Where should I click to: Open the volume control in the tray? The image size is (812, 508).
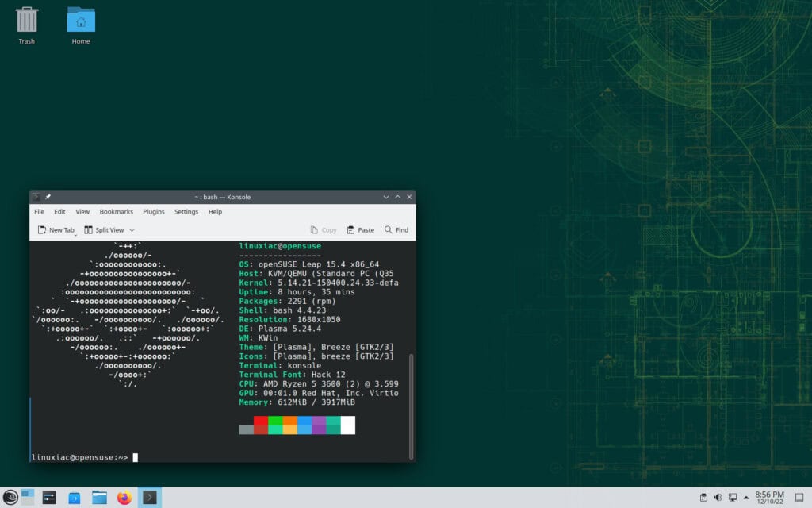tap(718, 498)
